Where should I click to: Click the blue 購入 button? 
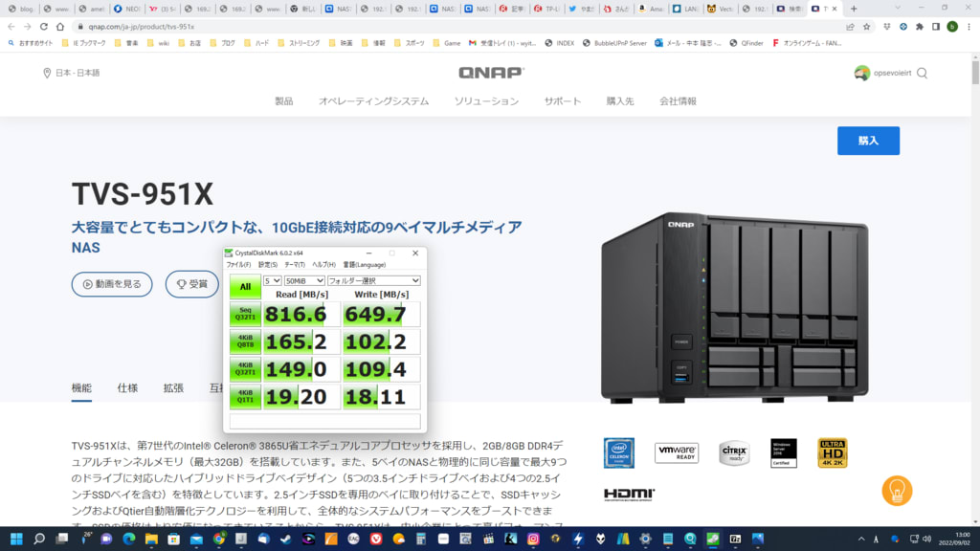(x=868, y=141)
